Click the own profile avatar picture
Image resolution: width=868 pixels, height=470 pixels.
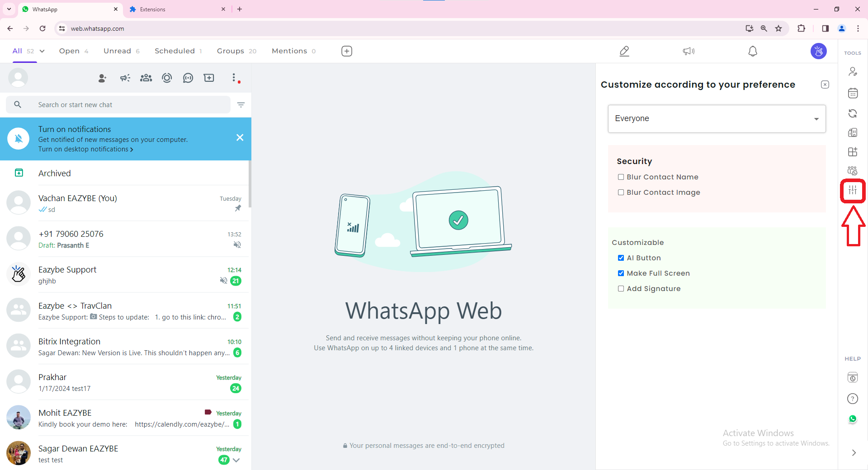[x=18, y=78]
